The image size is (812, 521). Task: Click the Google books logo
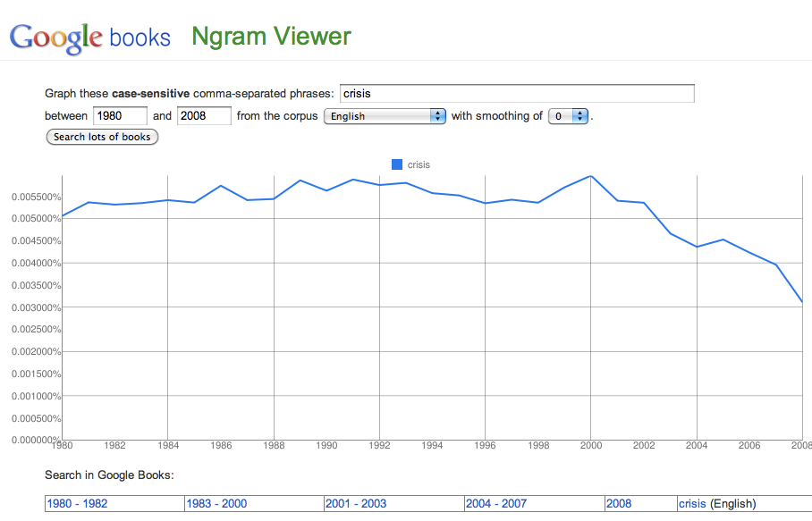(90, 38)
